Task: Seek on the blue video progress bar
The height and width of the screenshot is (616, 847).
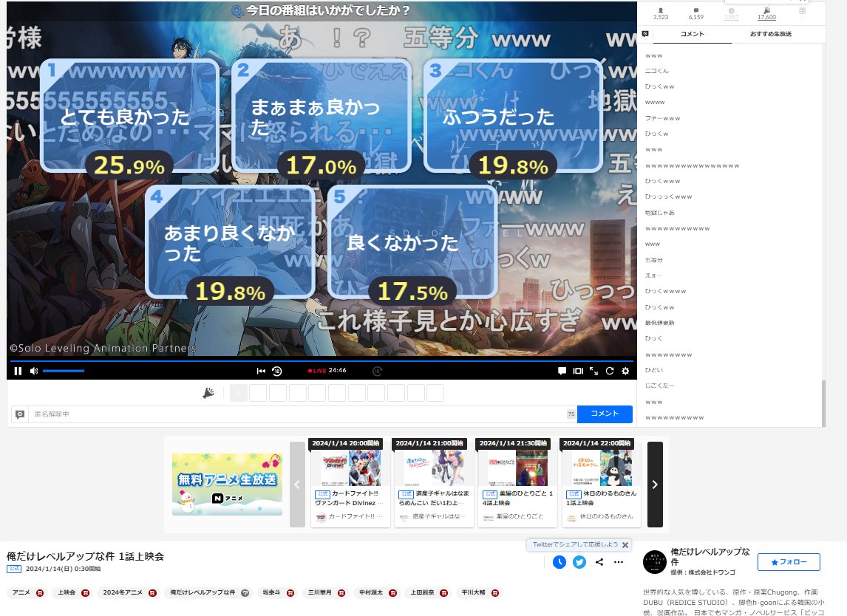Action: [x=322, y=360]
